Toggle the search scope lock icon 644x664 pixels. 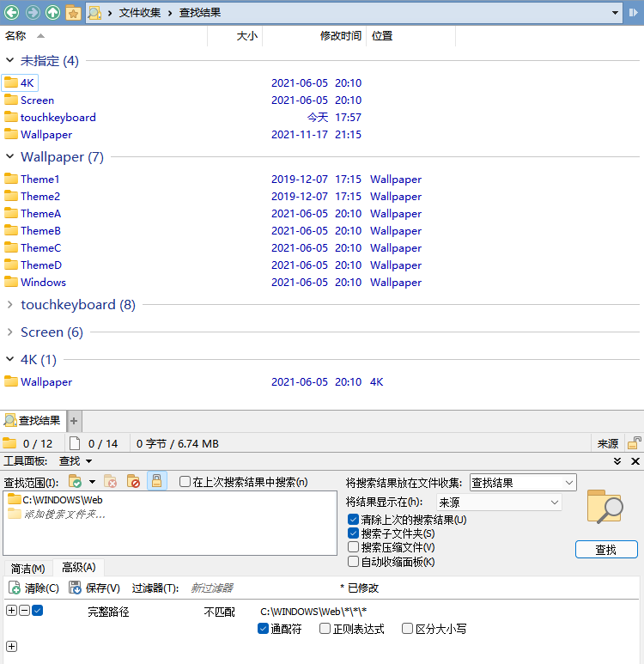pos(156,481)
